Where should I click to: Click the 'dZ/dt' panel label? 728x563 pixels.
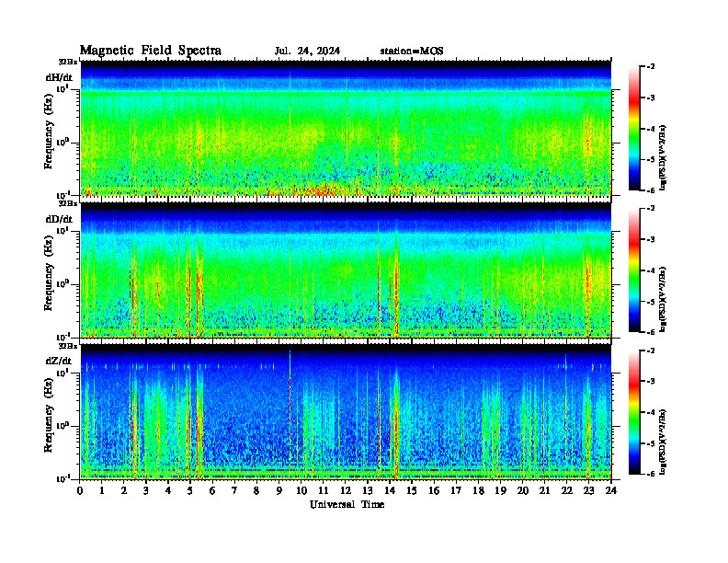(x=59, y=361)
